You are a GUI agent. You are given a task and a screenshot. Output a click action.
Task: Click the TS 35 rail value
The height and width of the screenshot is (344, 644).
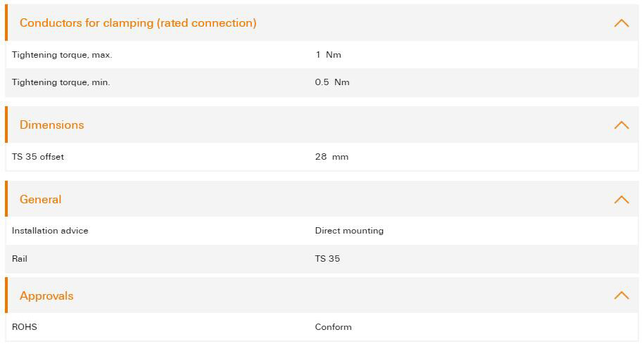pyautogui.click(x=327, y=259)
